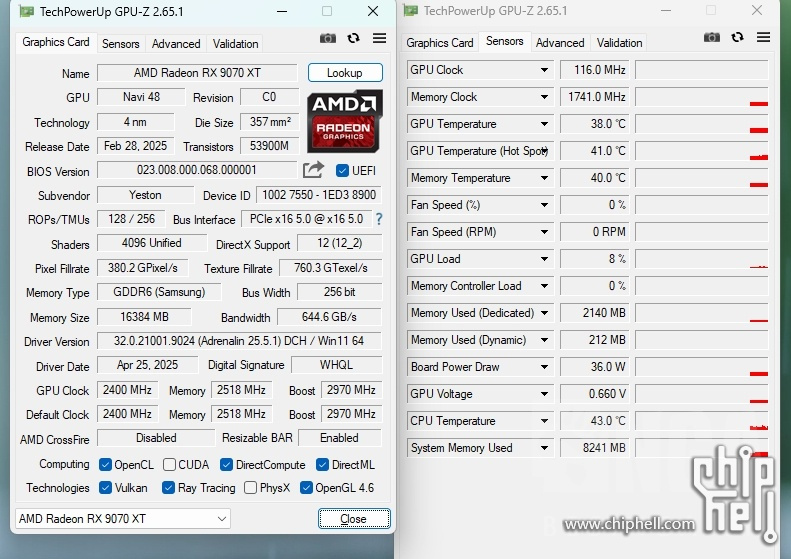
Task: Click the GPU Clock history graph
Action: 702,70
